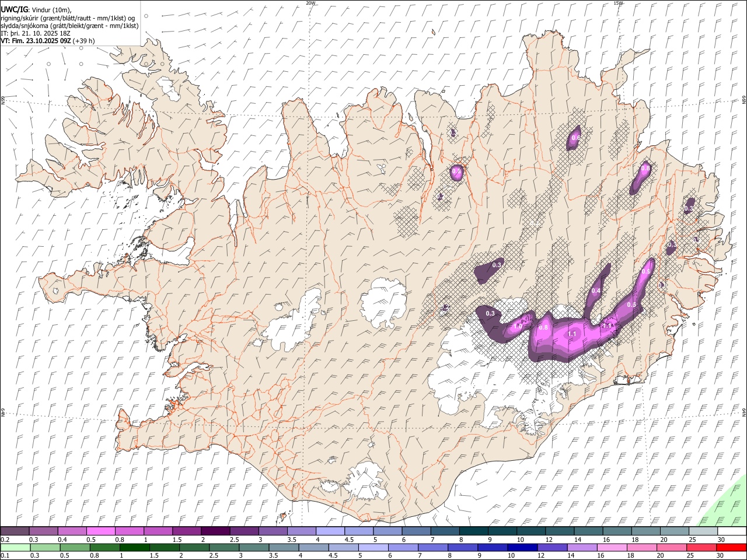
Task: Select the bottom-row red-pink swatch at 25
Action: (701, 548)
